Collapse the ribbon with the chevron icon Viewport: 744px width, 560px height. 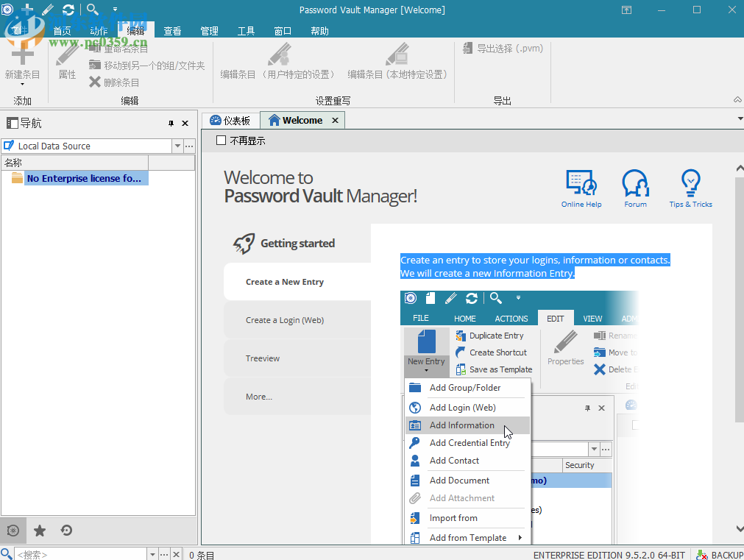click(x=737, y=99)
